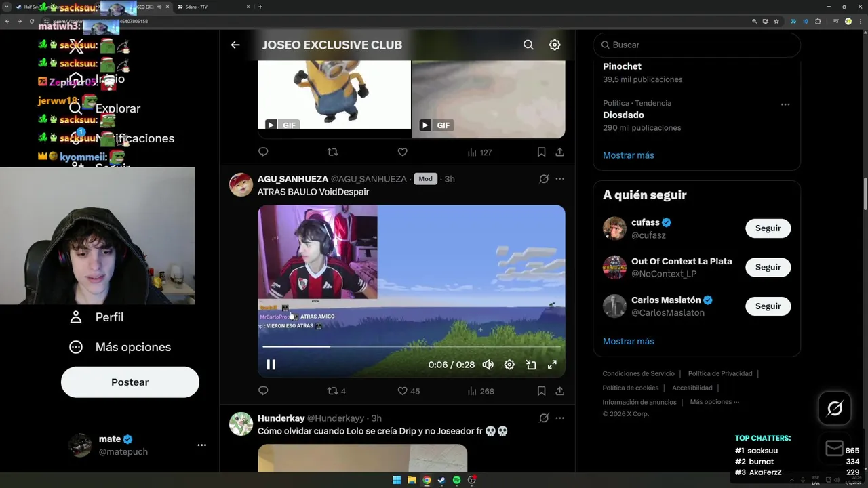
Task: Open AGU_SANHUEZA username link
Action: pos(293,179)
